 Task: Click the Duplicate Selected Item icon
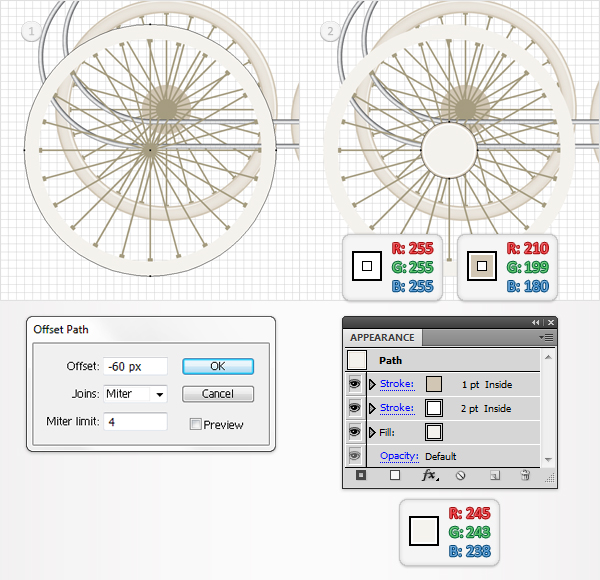(x=495, y=476)
